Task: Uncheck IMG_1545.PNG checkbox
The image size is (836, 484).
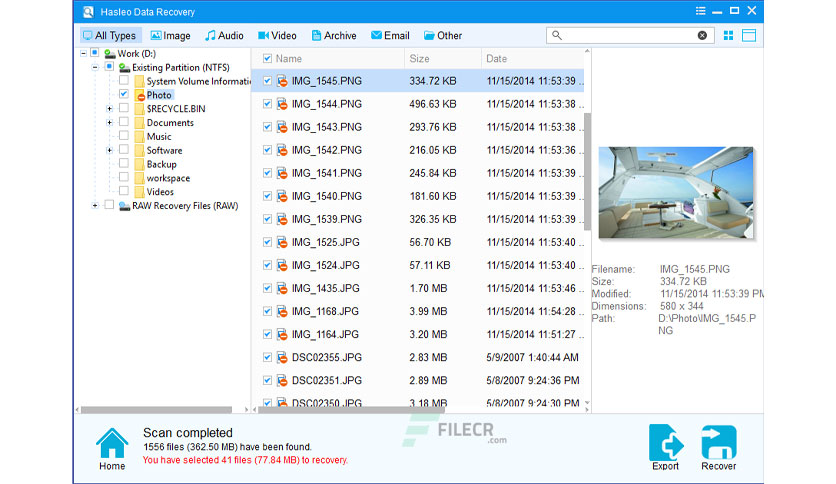Action: 268,81
